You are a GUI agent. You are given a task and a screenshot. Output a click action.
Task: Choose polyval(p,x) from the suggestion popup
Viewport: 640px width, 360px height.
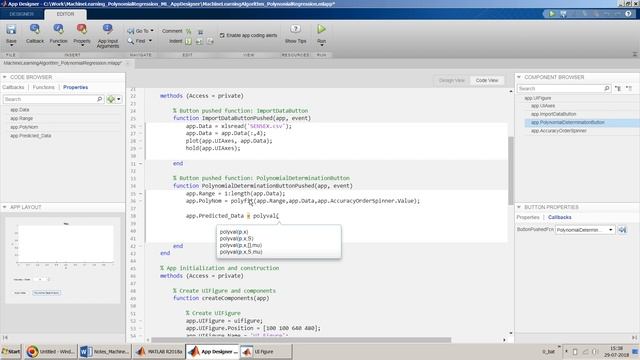(234, 232)
